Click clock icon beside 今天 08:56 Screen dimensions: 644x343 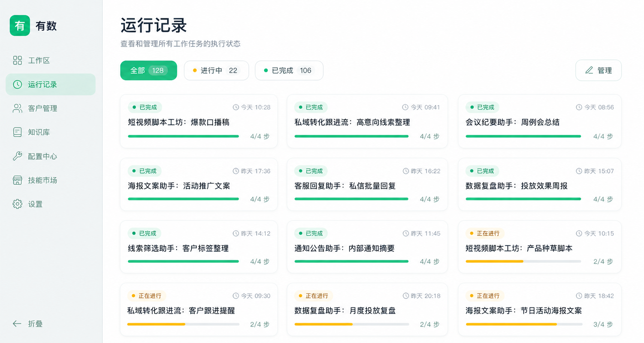579,107
